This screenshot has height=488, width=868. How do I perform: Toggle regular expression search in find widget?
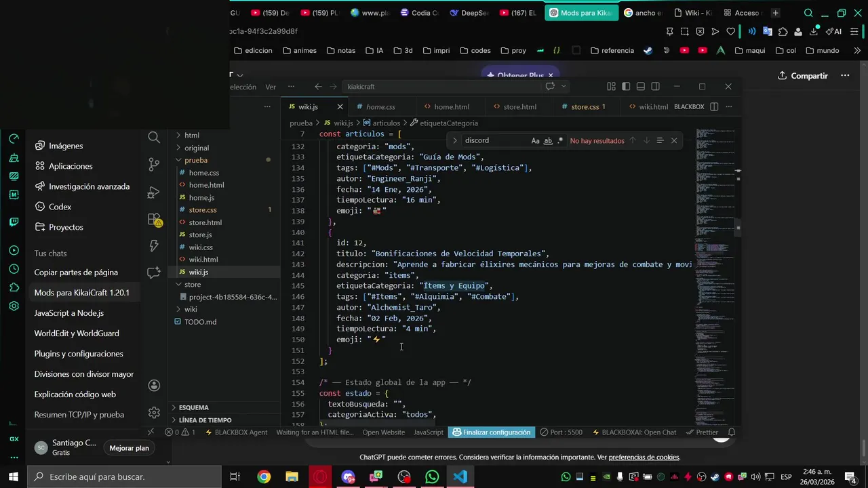(x=560, y=140)
